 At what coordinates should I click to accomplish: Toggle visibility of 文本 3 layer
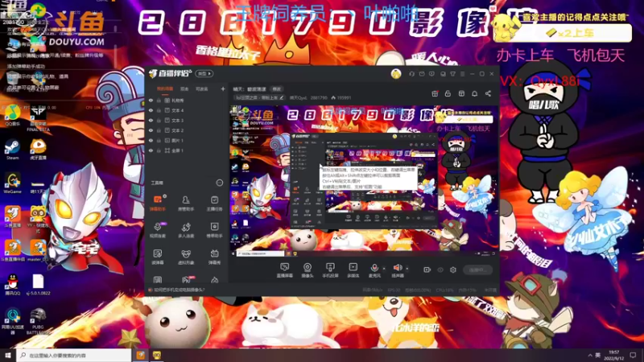point(151,120)
